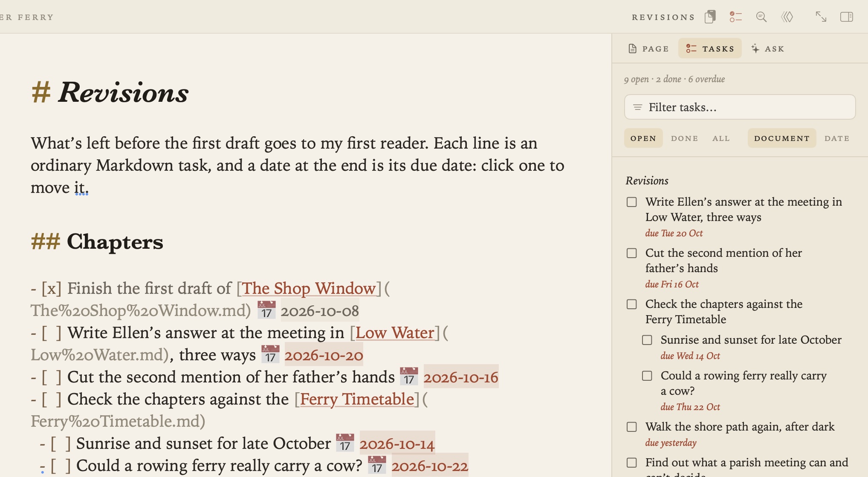This screenshot has width=868, height=477.
Task: Click the filter lines icon in Filter tasks
Action: (638, 107)
